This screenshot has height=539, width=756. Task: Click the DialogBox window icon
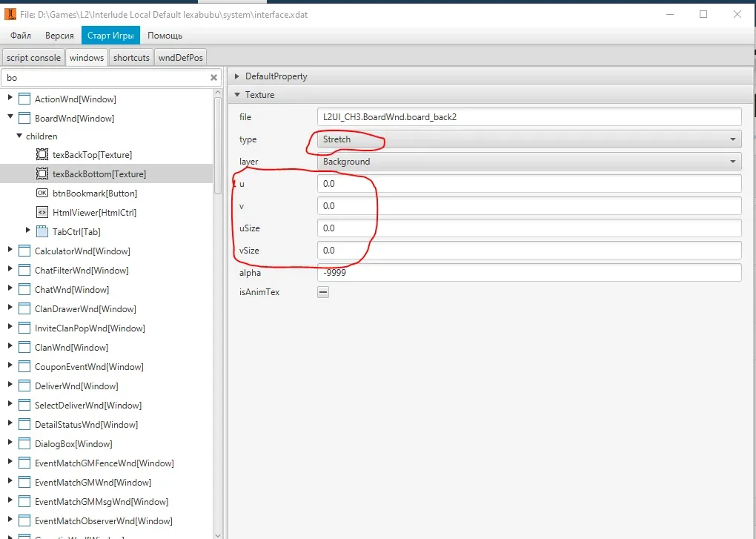click(24, 444)
